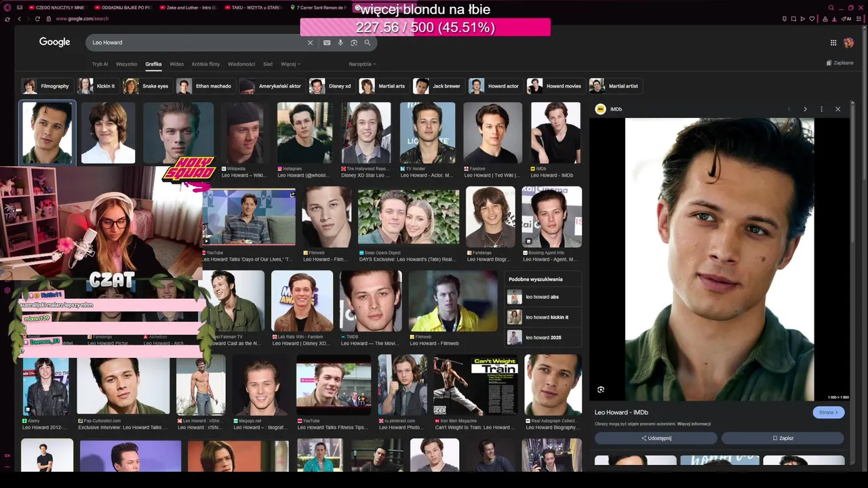Switch to the TAKU - WIZYTA browser tab
Image resolution: width=868 pixels, height=488 pixels.
pyautogui.click(x=254, y=7)
